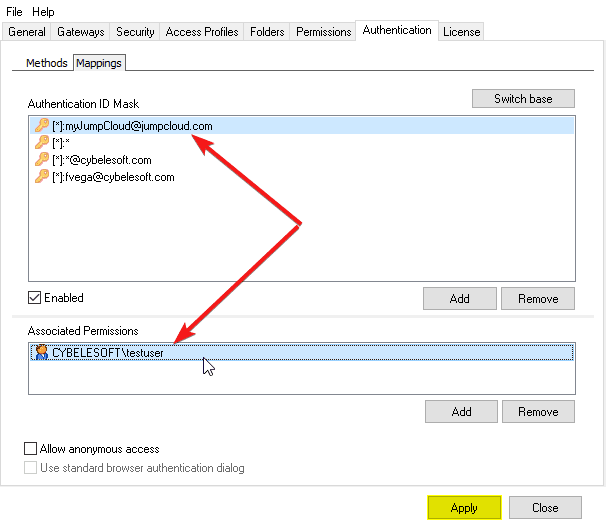The height and width of the screenshot is (528, 606).
Task: Switch to the Gateways tab
Action: pos(81,32)
